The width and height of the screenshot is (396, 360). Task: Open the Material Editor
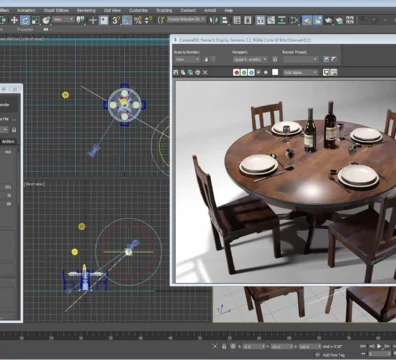coord(295,20)
